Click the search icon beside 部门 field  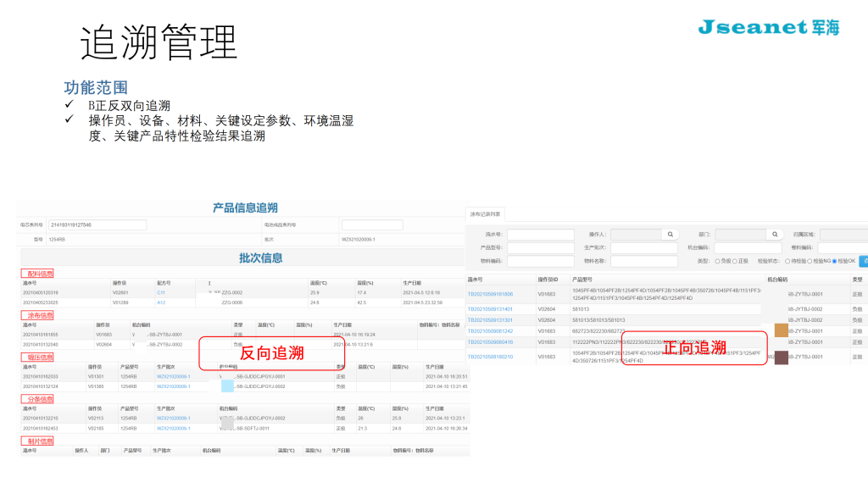[x=774, y=234]
